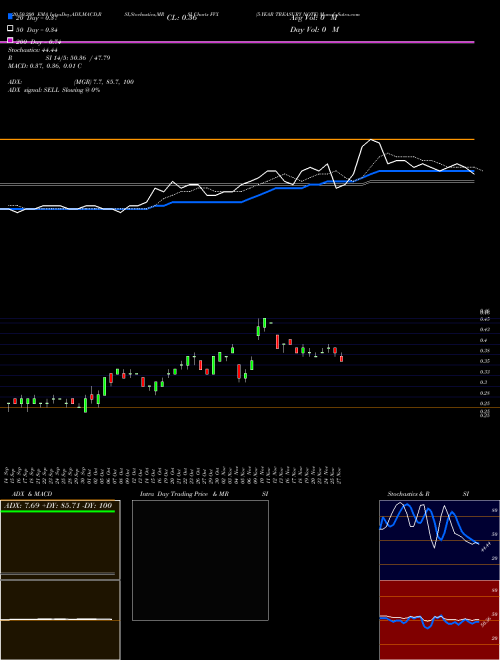
Task: Click the MACD lower indicator panel
Action: 60,620
